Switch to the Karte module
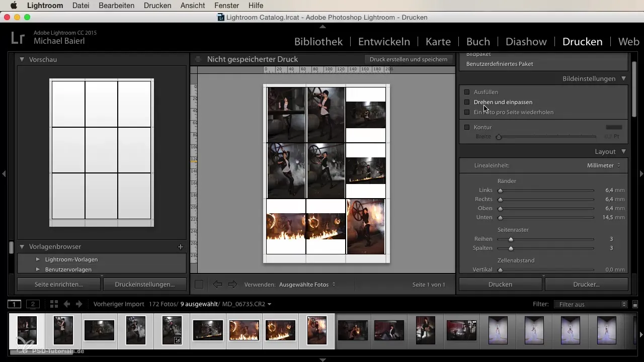The image size is (644, 362). (x=438, y=42)
